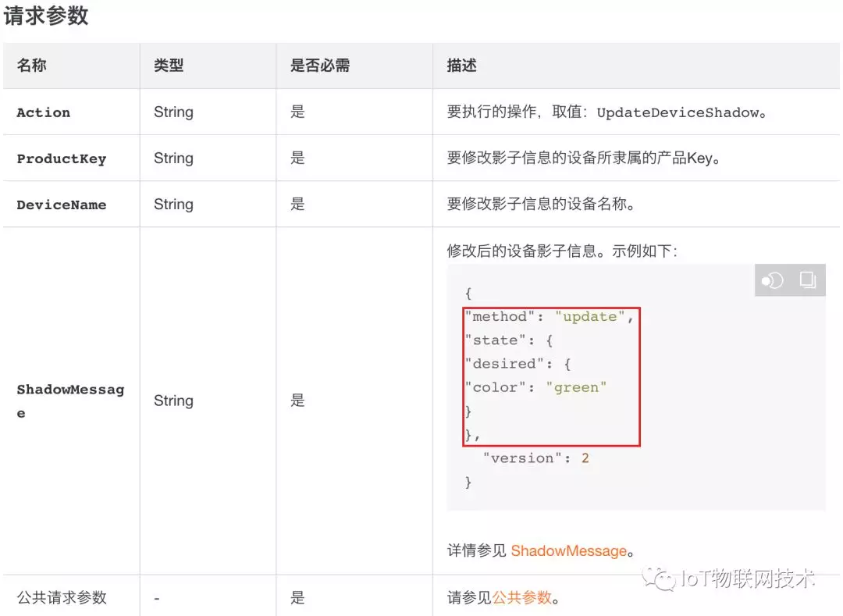The width and height of the screenshot is (843, 616).
Task: Click the UpdateDeviceShadow description text
Action: [606, 112]
